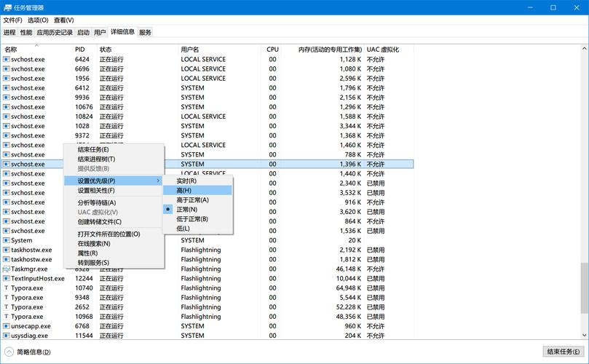
Task: Click the svchost.exe icon with PID 9372
Action: [x=7, y=135]
